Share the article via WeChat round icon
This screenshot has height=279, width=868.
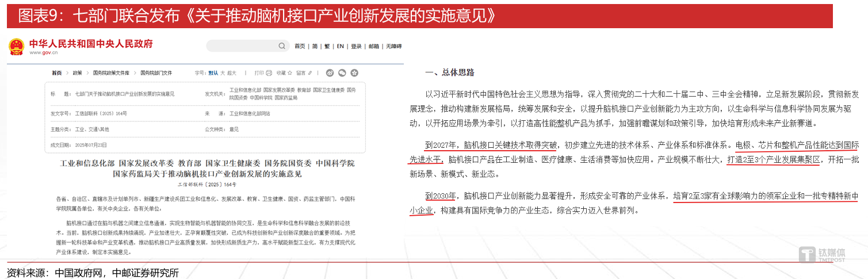[x=342, y=73]
